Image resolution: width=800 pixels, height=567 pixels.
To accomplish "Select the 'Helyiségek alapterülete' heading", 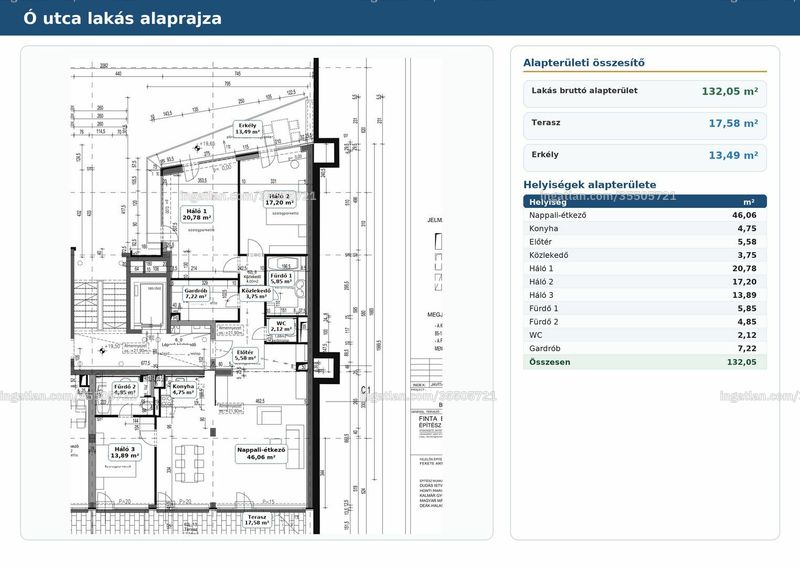I will pos(590,185).
